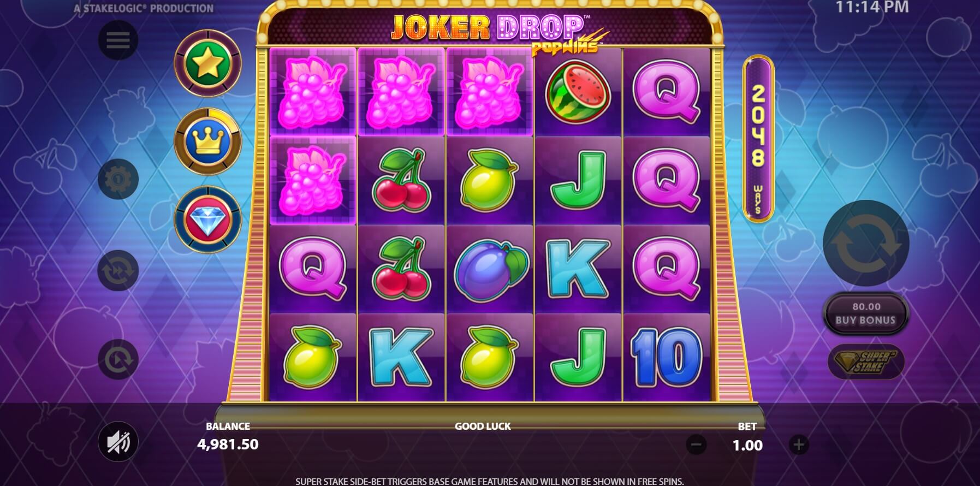This screenshot has width=980, height=486.
Task: Click the balance amount 4,981.50
Action: pyautogui.click(x=228, y=444)
